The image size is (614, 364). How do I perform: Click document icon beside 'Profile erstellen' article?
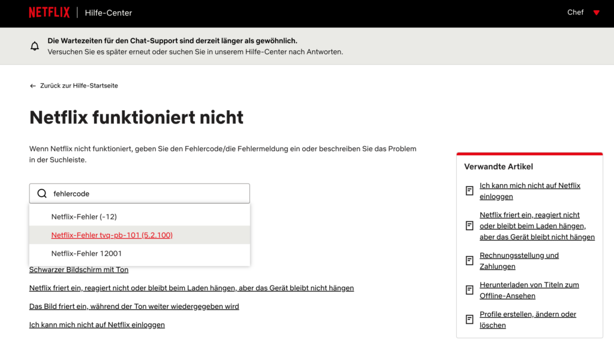point(469,320)
